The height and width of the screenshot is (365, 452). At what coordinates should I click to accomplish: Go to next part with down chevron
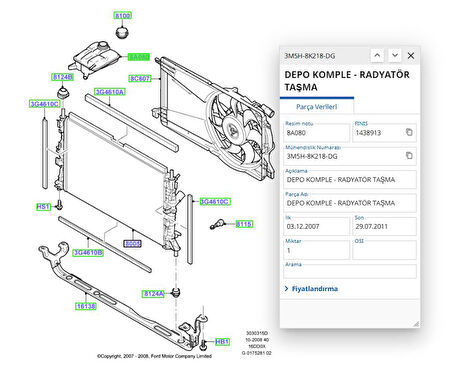pos(395,55)
